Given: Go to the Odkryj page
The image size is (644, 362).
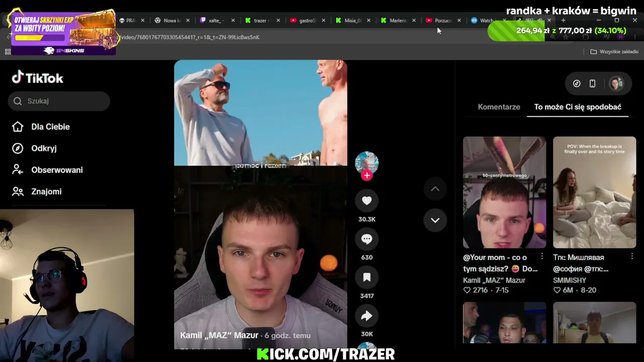Looking at the screenshot, I should pyautogui.click(x=44, y=148).
